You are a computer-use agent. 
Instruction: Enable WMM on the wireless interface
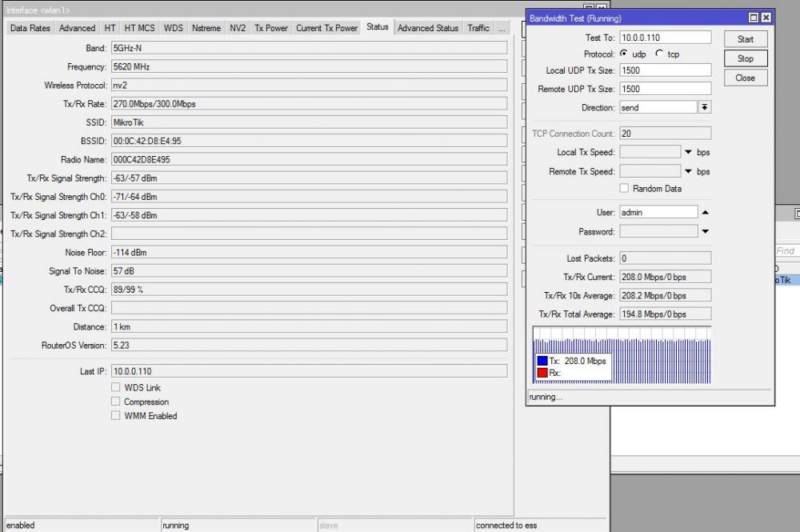116,416
